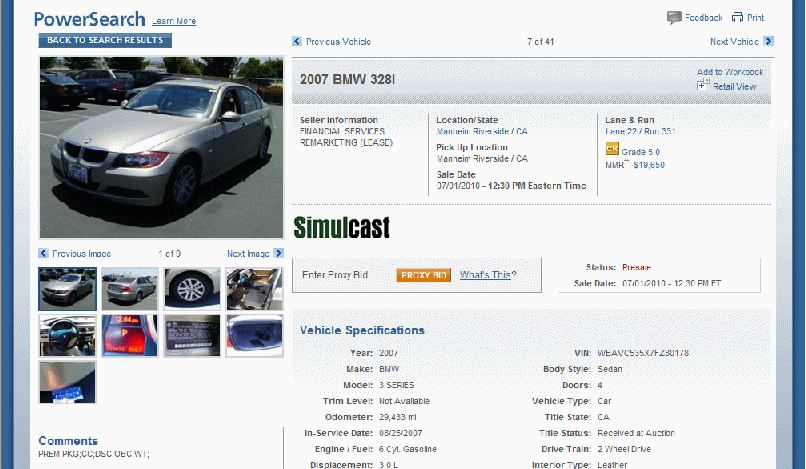Click the MMR $19,650 value

(x=649, y=165)
